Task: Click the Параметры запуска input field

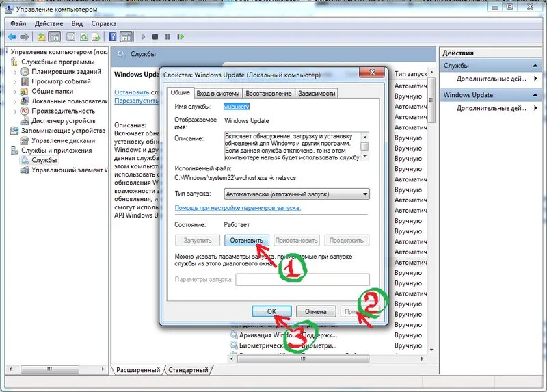Action: click(302, 280)
